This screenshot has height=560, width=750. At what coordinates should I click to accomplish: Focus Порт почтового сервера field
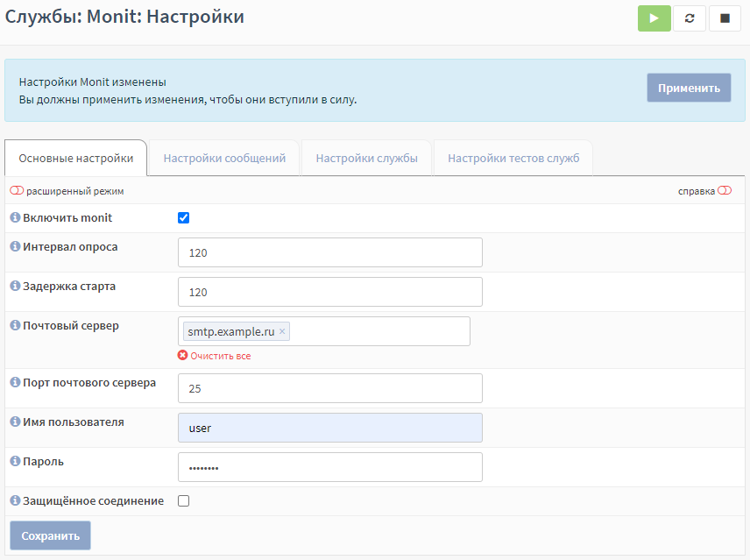[330, 388]
